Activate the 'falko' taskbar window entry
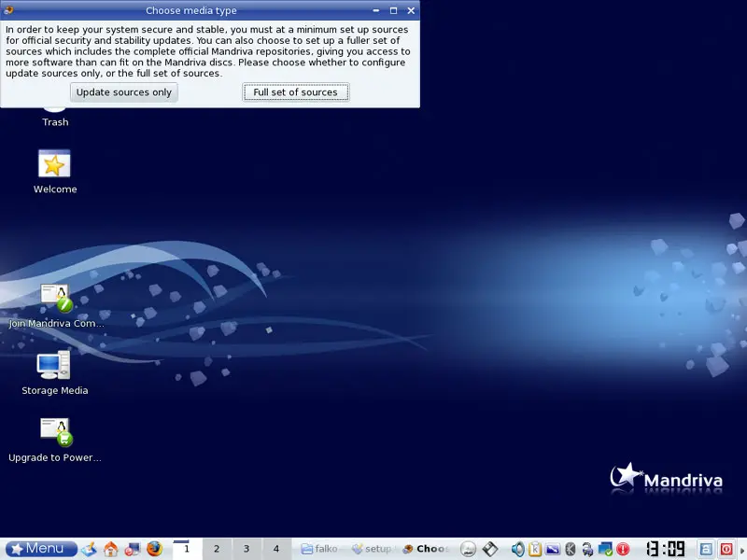 [320, 549]
